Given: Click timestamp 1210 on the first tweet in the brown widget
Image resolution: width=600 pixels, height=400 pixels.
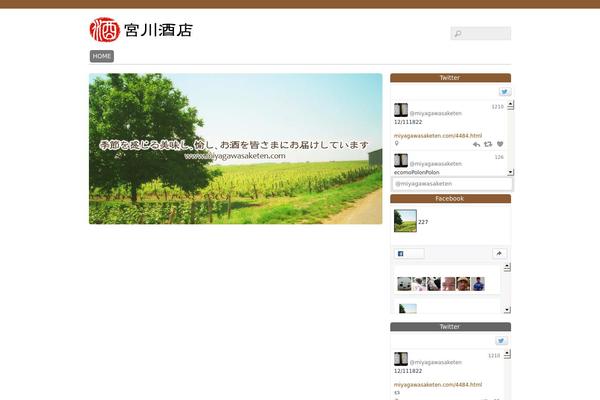Looking at the screenshot, I should pyautogui.click(x=497, y=107).
